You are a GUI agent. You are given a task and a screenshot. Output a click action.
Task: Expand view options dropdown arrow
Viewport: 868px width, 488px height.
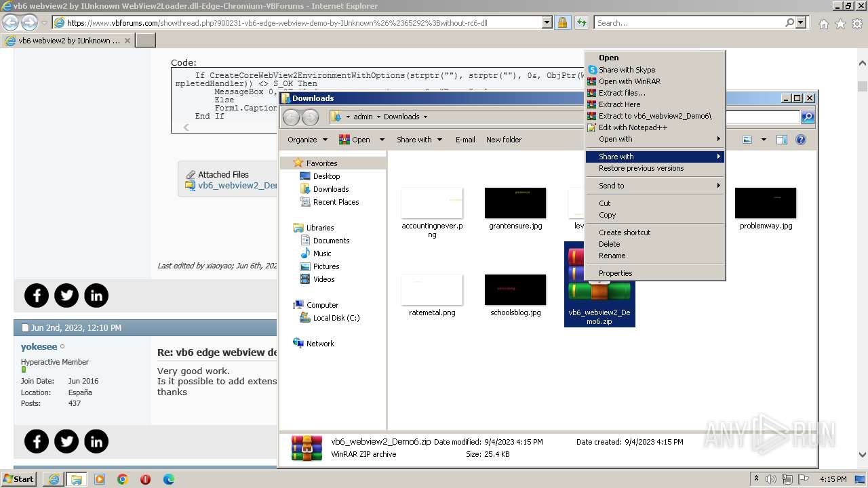[764, 140]
